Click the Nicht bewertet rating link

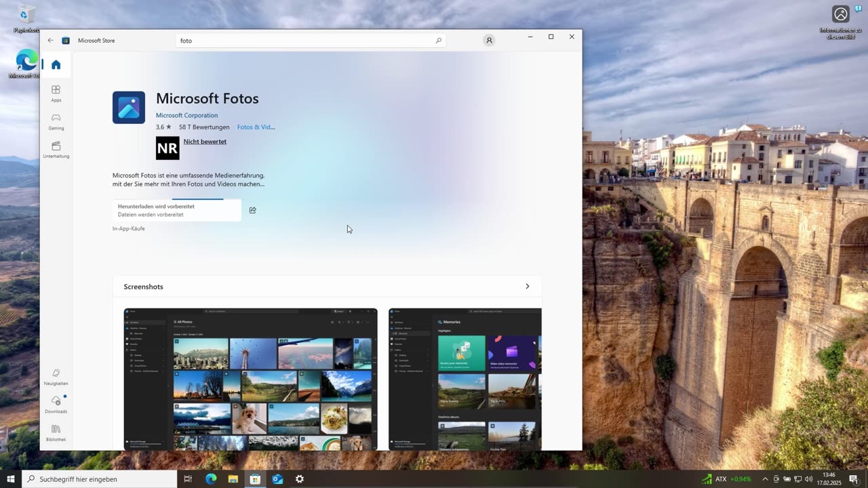coord(205,142)
